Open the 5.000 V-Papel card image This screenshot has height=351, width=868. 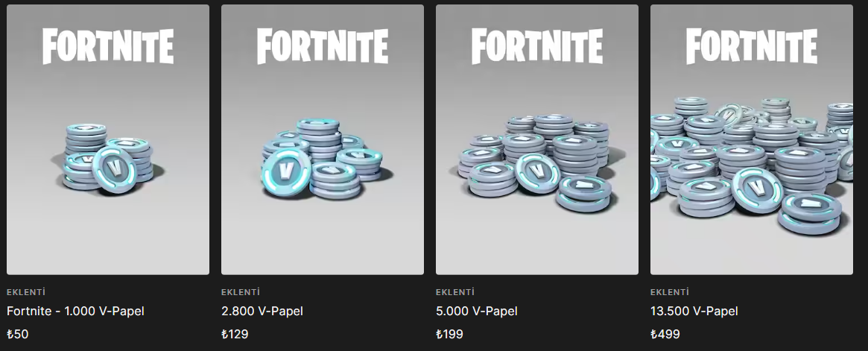(x=537, y=139)
